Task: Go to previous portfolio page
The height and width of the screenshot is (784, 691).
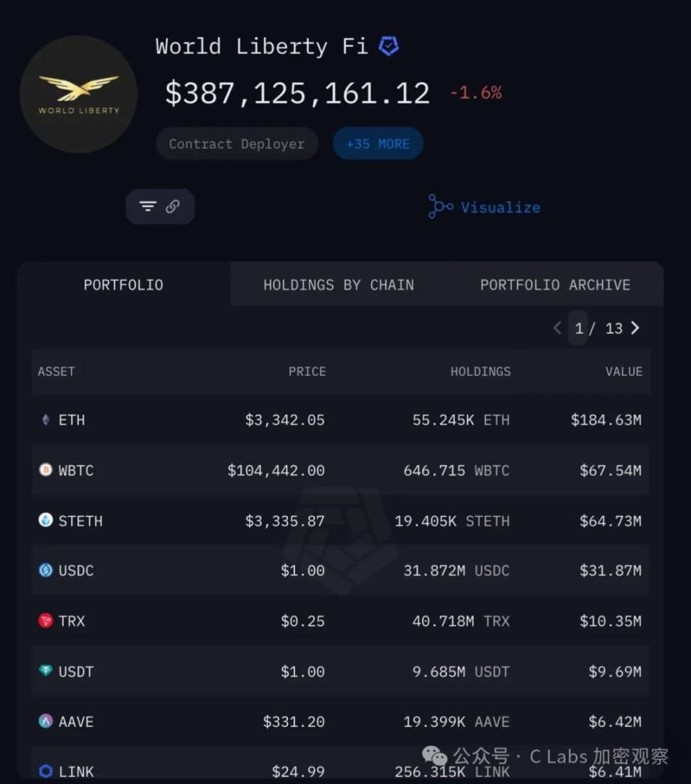Action: point(557,328)
